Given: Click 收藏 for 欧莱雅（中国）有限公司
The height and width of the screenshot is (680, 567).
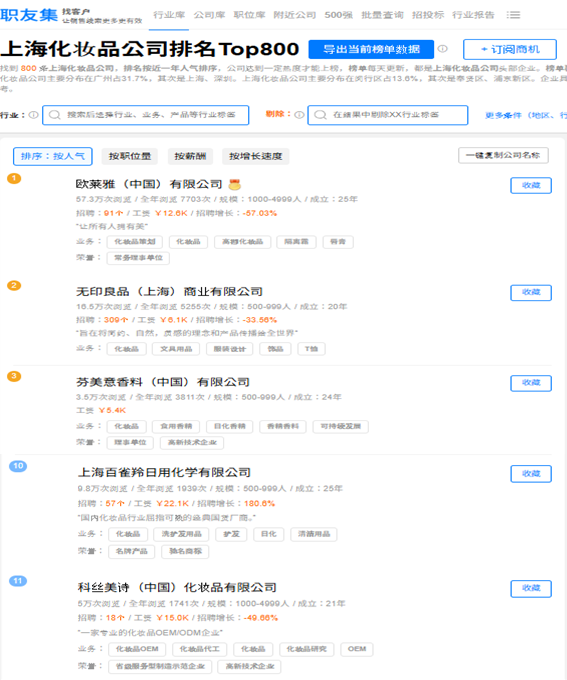Looking at the screenshot, I should click(531, 185).
